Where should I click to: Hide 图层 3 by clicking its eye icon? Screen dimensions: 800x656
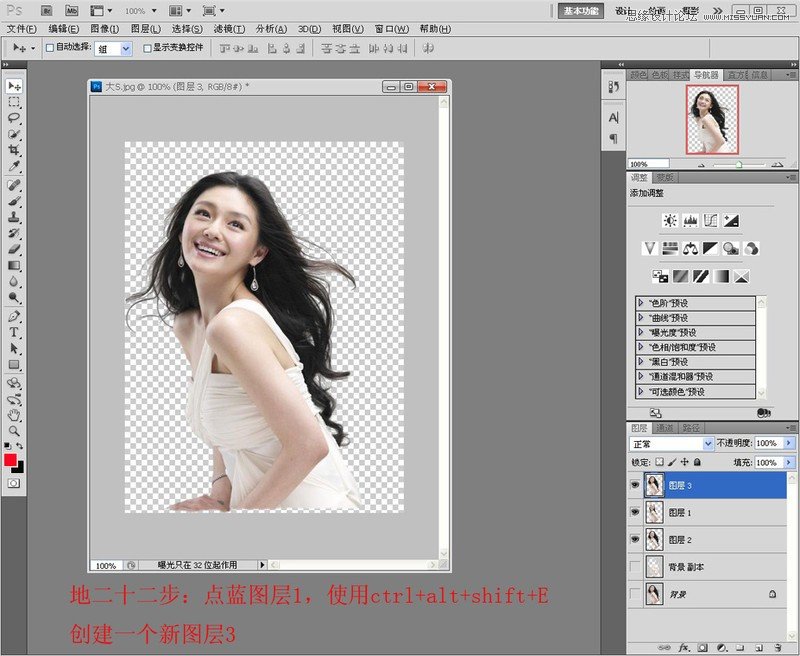pyautogui.click(x=635, y=484)
